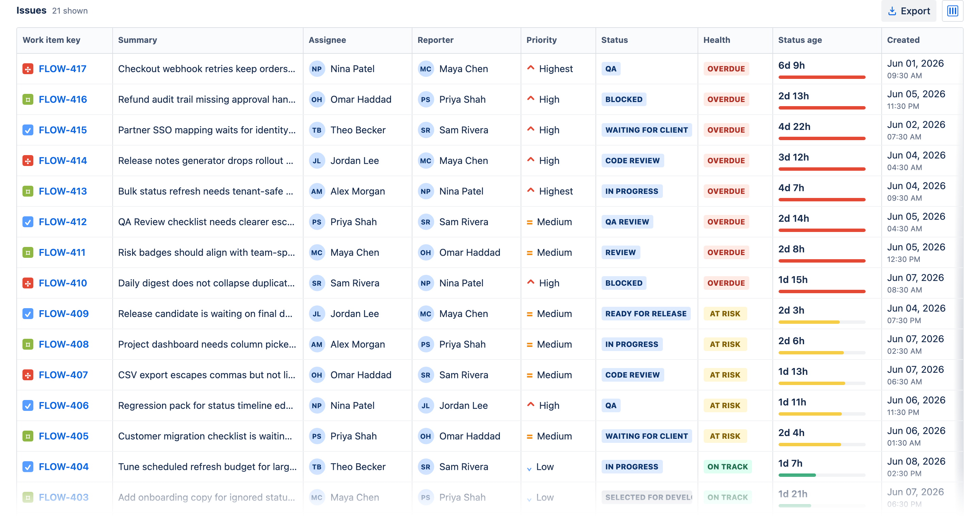The height and width of the screenshot is (517, 980).
Task: Click the Export button
Action: pos(909,11)
